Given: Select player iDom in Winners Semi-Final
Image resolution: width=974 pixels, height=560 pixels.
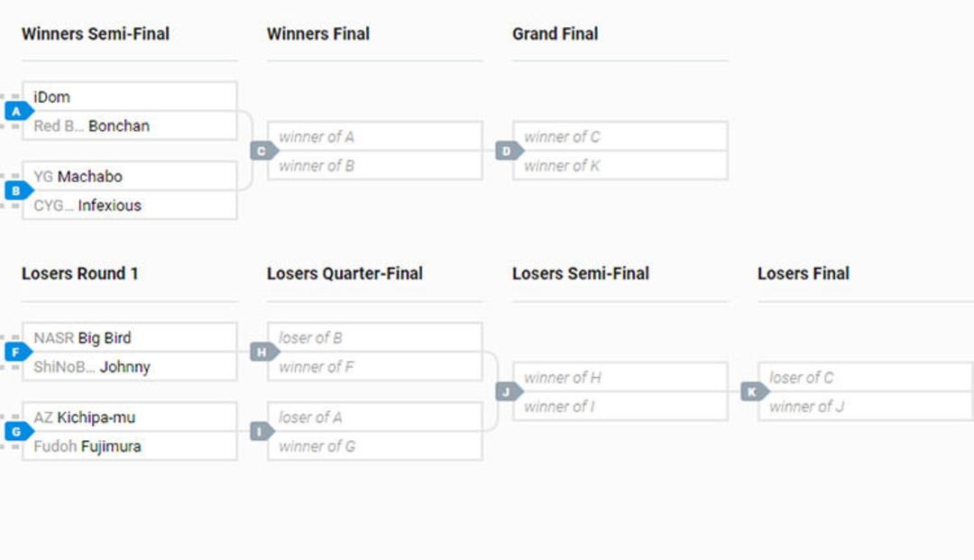Looking at the screenshot, I should pos(130,96).
